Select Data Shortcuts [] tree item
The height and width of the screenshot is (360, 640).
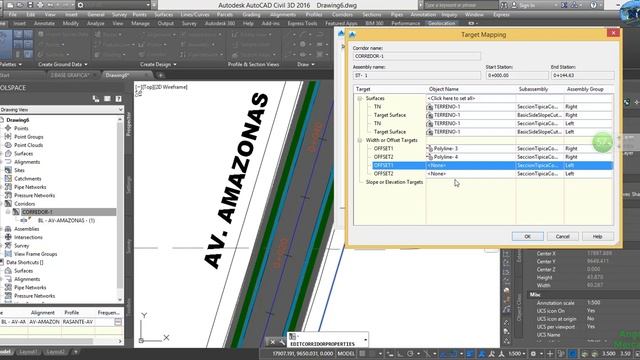[x=25, y=262]
